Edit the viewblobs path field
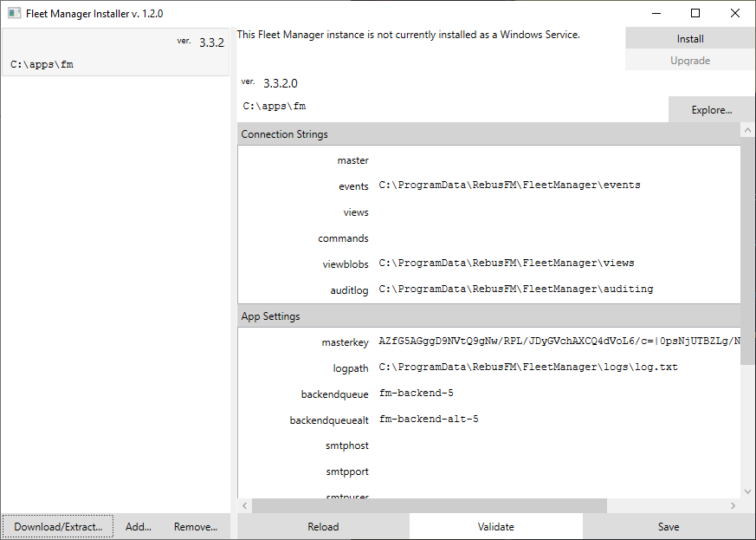756x540 pixels. 559,263
